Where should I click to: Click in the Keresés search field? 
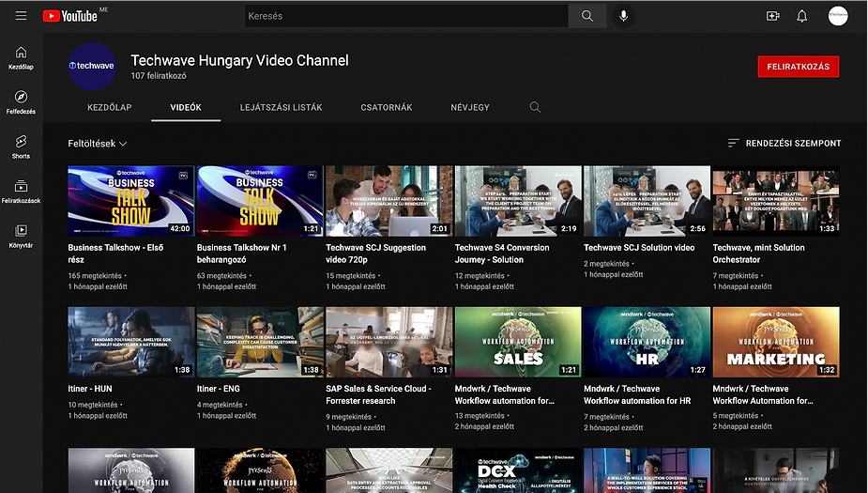coord(405,16)
